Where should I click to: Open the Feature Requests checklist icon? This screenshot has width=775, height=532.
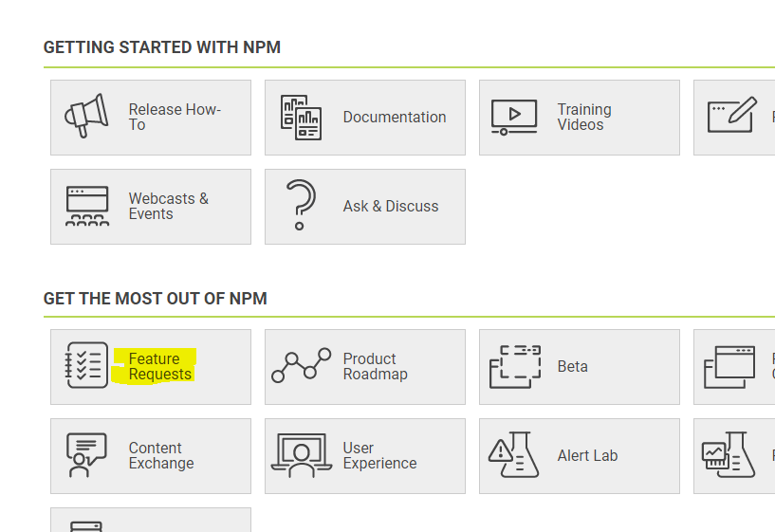pyautogui.click(x=86, y=365)
